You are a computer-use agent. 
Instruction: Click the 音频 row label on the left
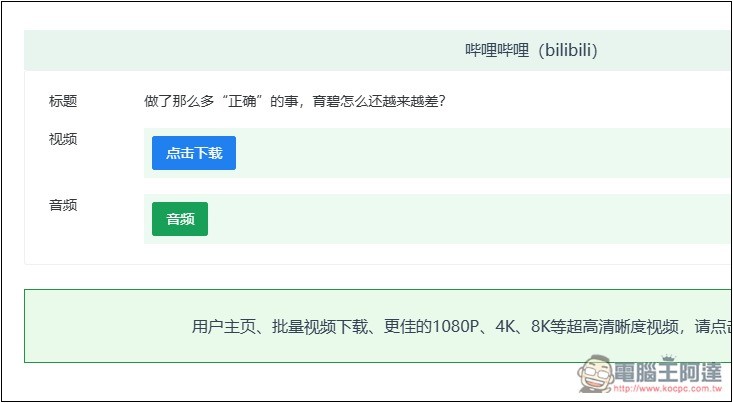click(x=63, y=205)
